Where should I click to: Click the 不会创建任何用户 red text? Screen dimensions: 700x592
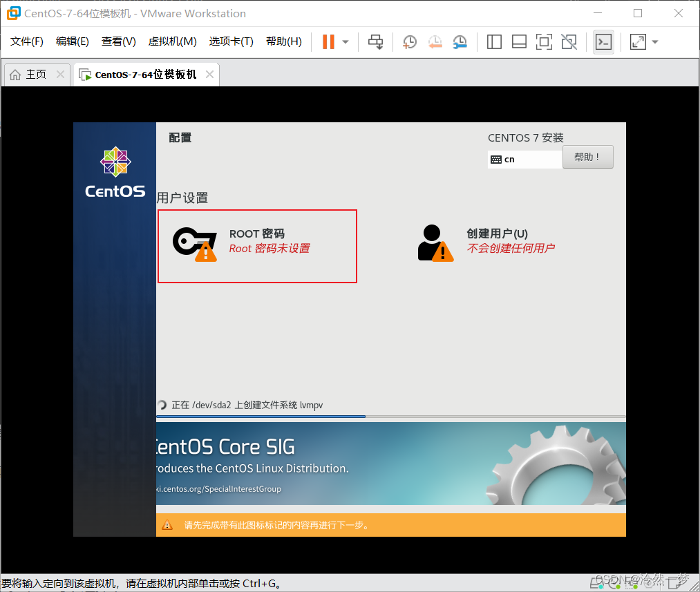pos(511,248)
